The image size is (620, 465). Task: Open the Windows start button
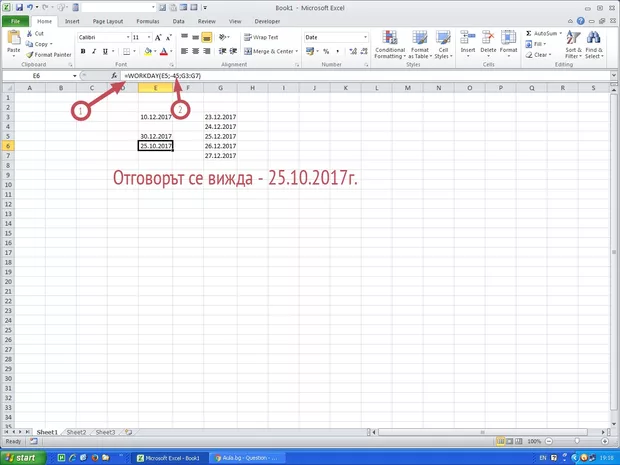click(x=22, y=458)
